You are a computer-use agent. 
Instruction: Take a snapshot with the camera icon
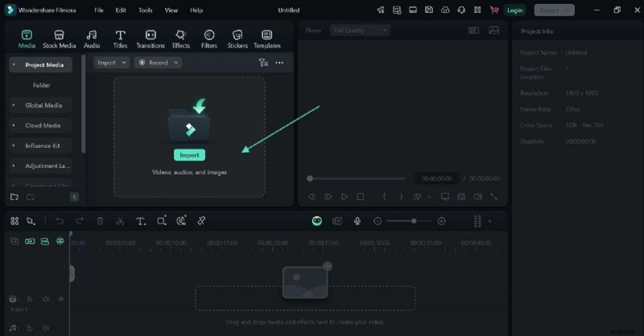(461, 197)
